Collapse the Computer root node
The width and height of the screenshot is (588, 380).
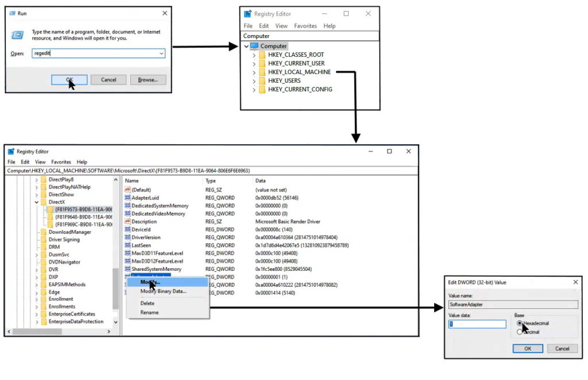pos(246,46)
